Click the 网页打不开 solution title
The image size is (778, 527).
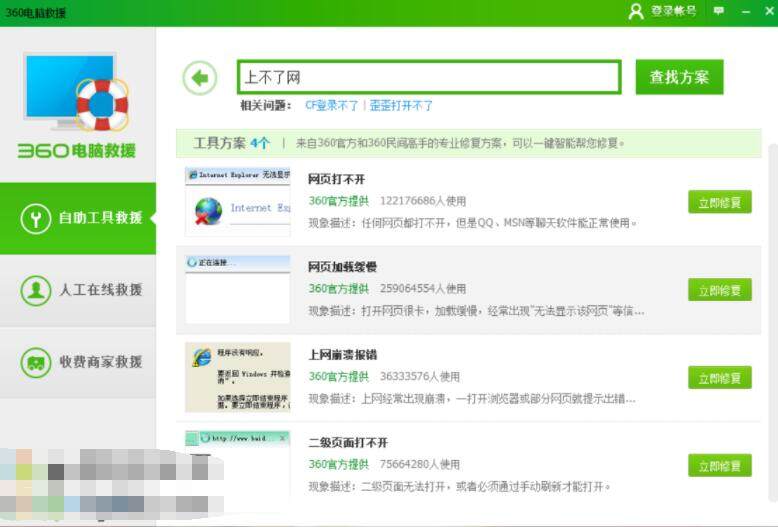point(336,179)
